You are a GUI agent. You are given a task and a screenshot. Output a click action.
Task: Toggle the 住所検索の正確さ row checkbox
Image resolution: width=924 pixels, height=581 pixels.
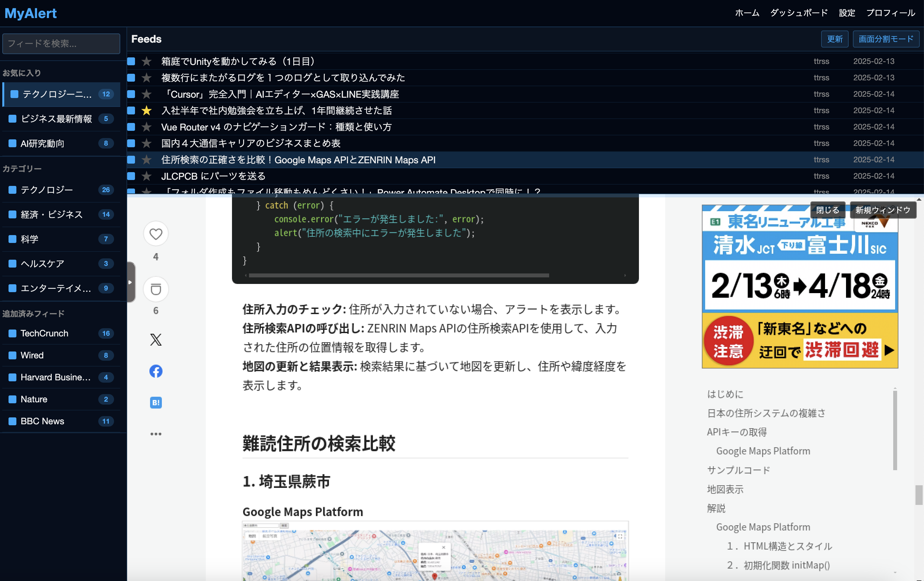(x=131, y=160)
